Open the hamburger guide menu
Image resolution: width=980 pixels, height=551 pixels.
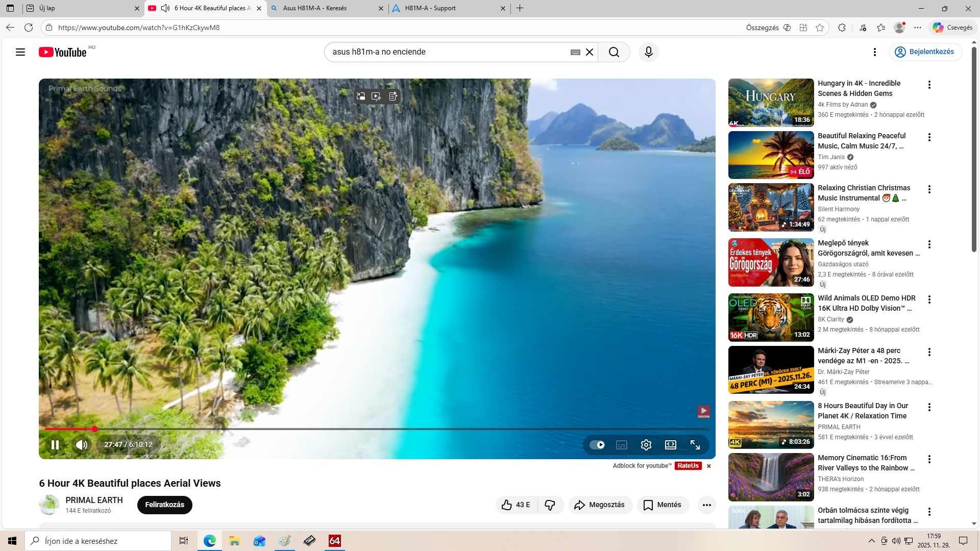click(x=20, y=52)
